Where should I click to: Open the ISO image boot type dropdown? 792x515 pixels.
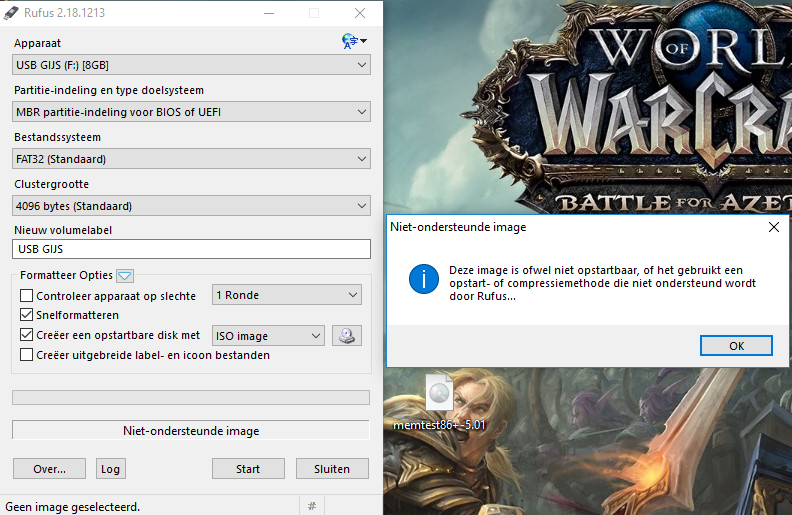[x=268, y=336]
